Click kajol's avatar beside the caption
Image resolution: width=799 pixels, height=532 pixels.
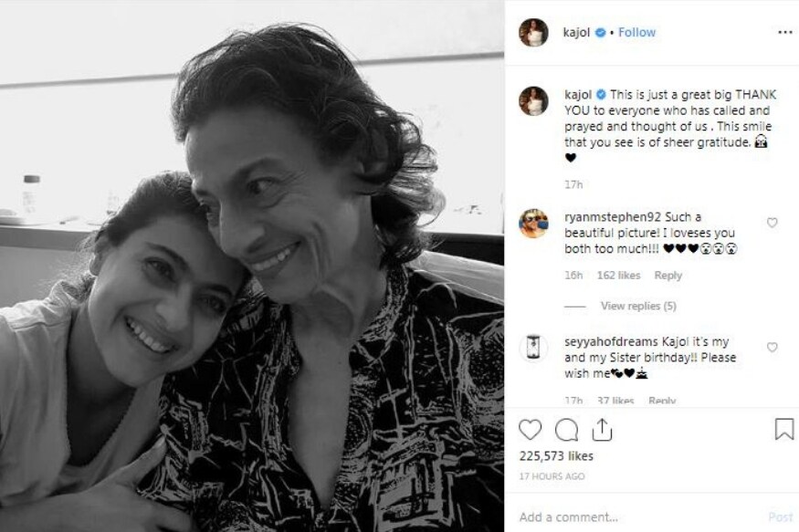[533, 101]
